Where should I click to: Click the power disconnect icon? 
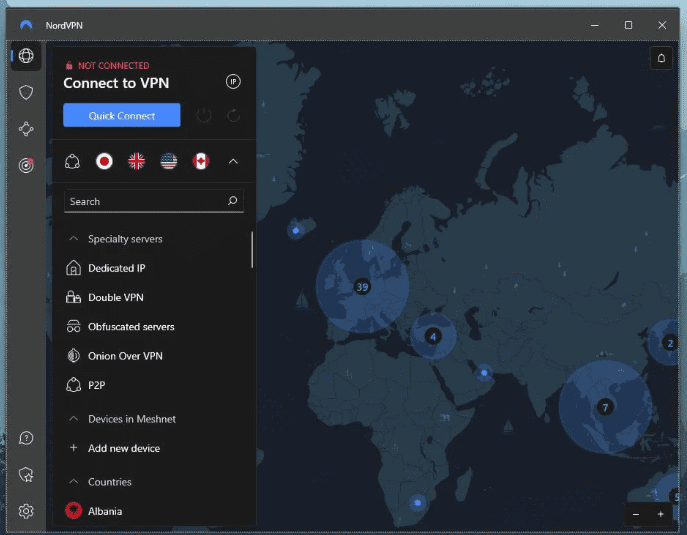204,116
